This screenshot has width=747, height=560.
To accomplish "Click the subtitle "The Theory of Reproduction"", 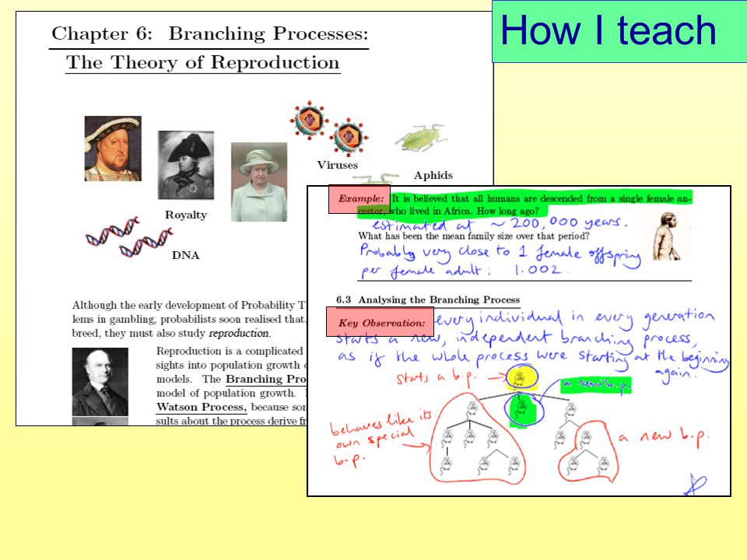I will coord(203,62).
